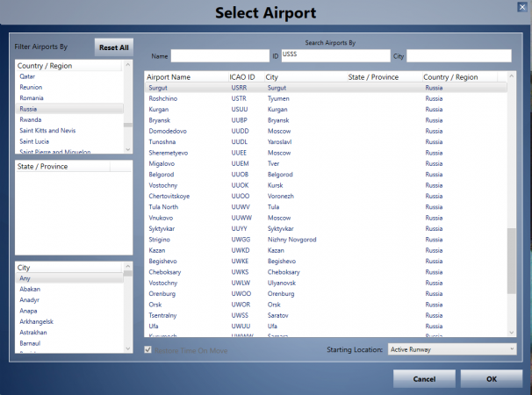This screenshot has height=395, width=532.
Task: Focus the Name search field
Action: pos(219,56)
